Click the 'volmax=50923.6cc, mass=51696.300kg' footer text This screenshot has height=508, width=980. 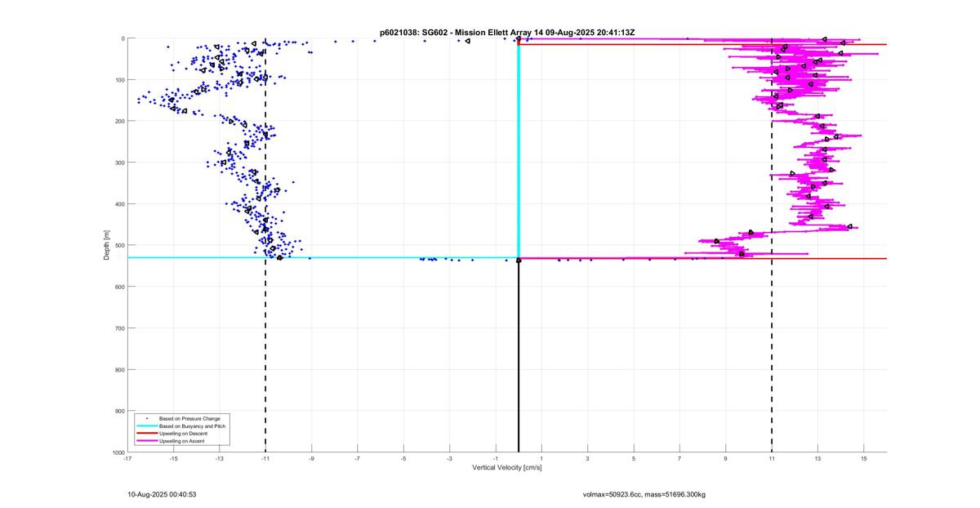pyautogui.click(x=644, y=494)
